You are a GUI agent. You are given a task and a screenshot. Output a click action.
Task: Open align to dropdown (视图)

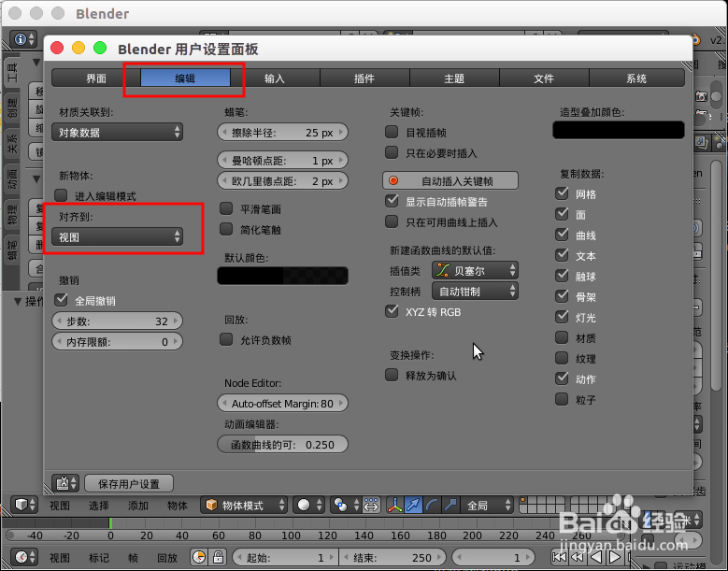(118, 236)
